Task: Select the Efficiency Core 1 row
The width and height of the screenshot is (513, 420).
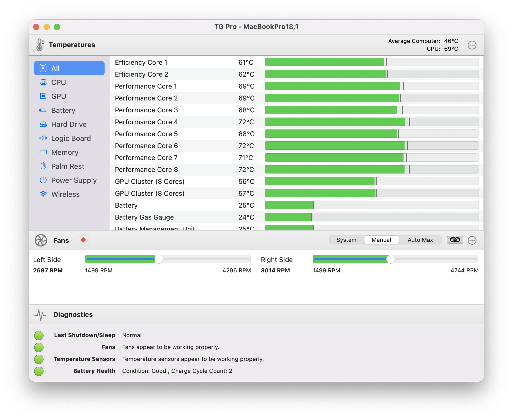Action: (x=297, y=62)
